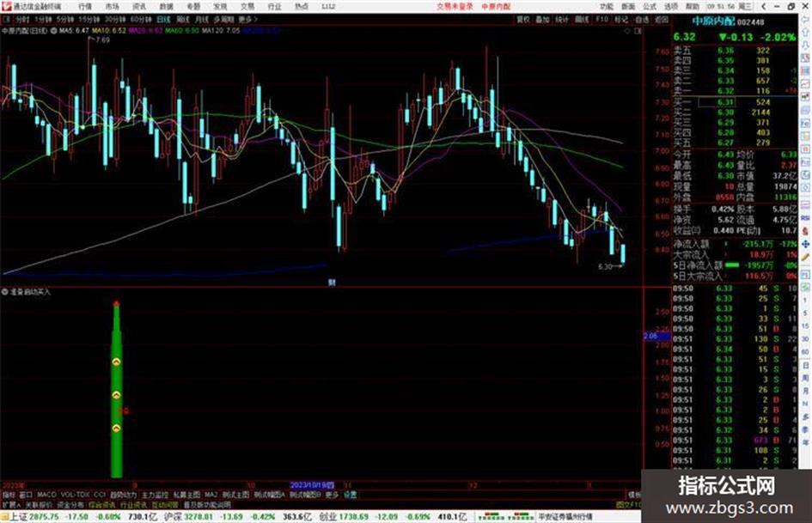Click the 创业 index in status bar

327,516
